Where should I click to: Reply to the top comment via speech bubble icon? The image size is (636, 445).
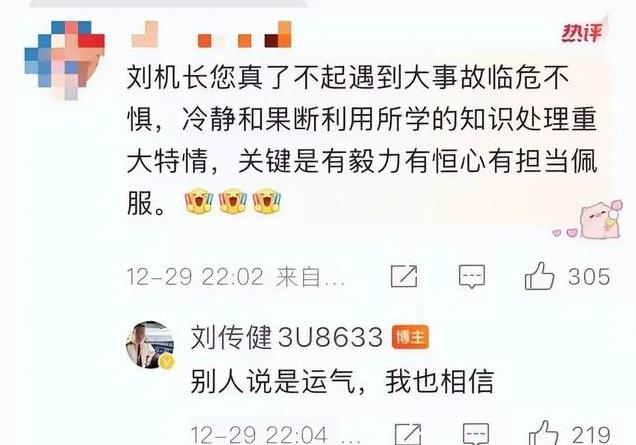tap(472, 277)
